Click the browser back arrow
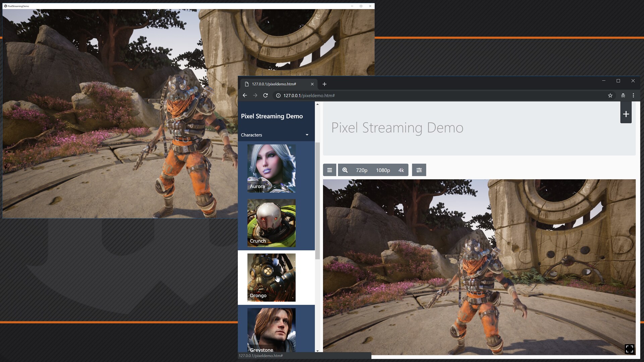 point(245,96)
